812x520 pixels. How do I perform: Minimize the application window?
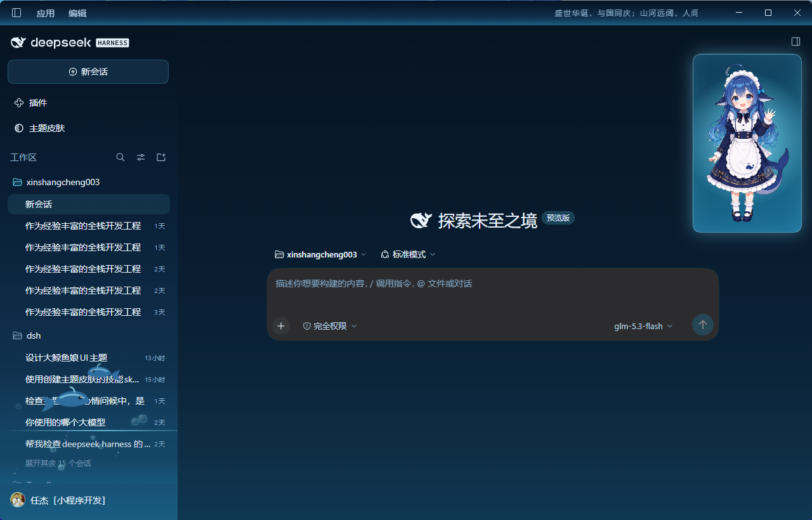point(738,13)
